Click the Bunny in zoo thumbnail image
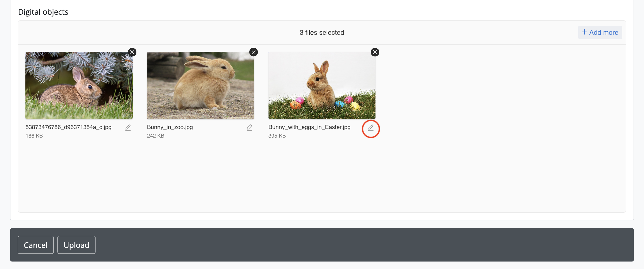644x269 pixels. point(200,85)
